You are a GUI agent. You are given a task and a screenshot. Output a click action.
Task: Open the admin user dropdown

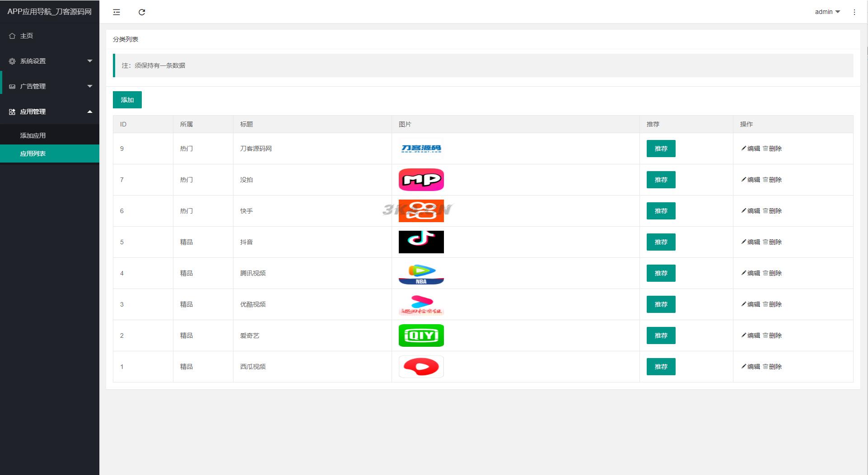pyautogui.click(x=827, y=12)
